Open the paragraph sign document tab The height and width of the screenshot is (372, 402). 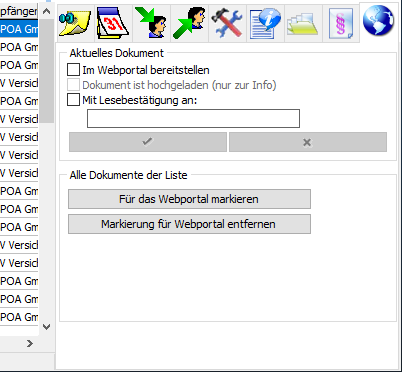click(341, 23)
